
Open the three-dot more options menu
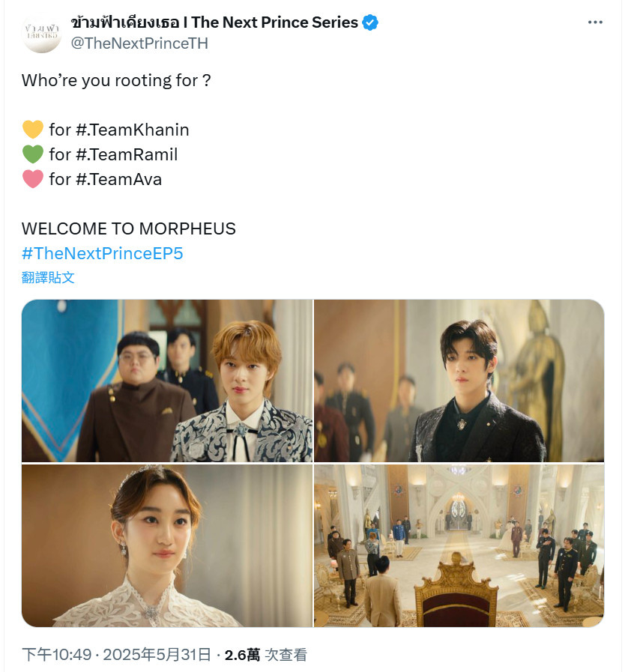click(595, 22)
